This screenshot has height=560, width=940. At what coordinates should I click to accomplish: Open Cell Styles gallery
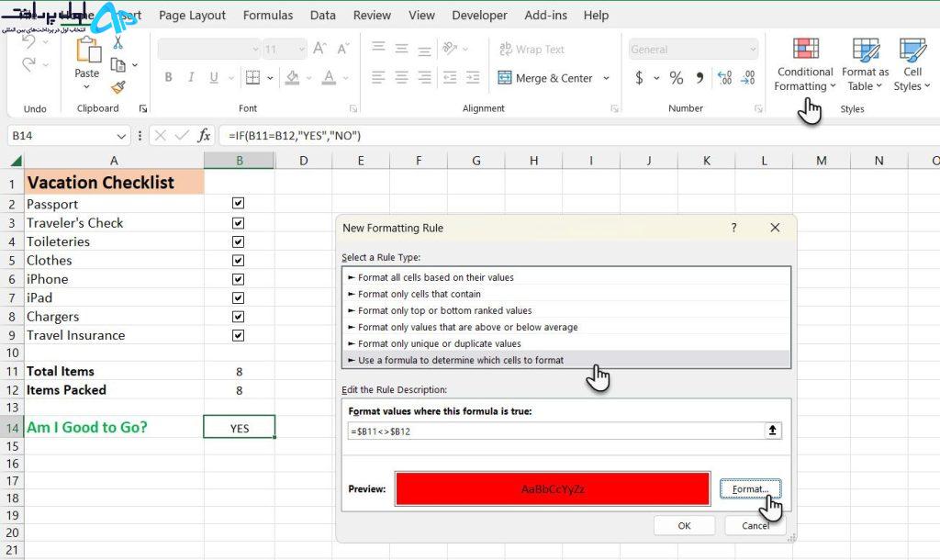[912, 65]
